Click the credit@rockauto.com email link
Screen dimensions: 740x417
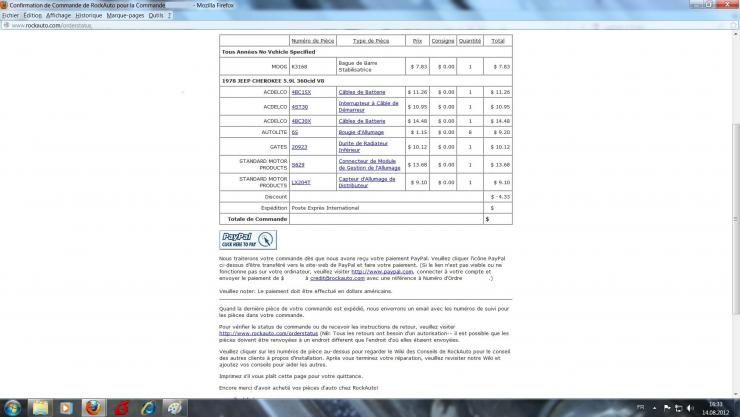click(x=337, y=278)
